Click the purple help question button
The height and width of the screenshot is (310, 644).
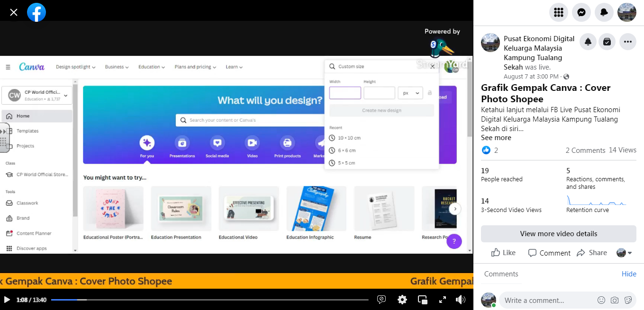454,241
